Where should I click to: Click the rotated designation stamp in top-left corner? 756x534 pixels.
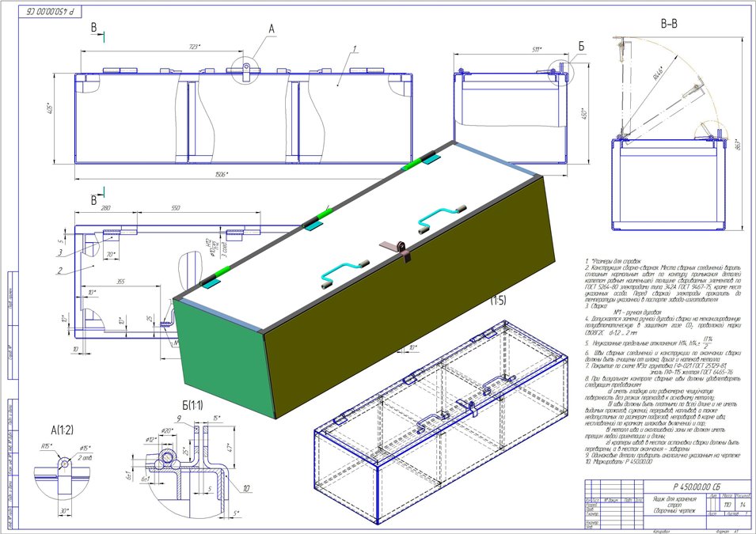(x=51, y=11)
